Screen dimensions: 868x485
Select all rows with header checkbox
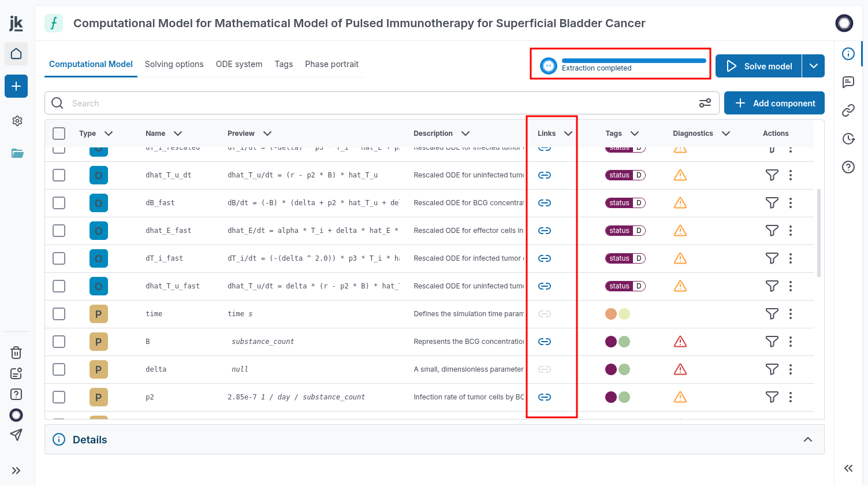pyautogui.click(x=59, y=134)
